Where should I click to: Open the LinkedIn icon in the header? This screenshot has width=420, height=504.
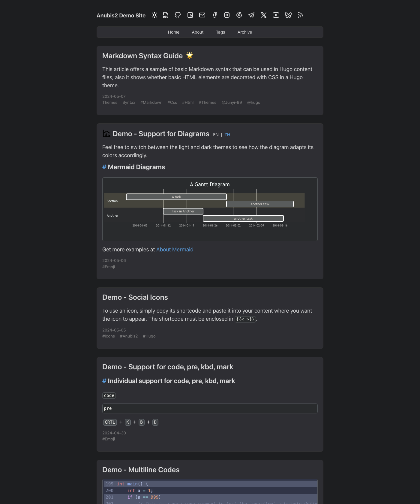pos(190,15)
